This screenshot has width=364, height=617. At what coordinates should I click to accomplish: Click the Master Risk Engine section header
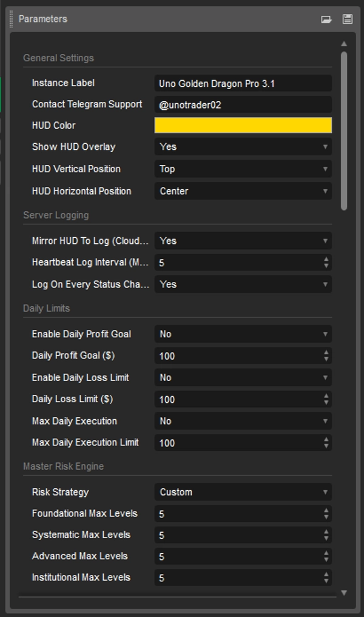63,467
